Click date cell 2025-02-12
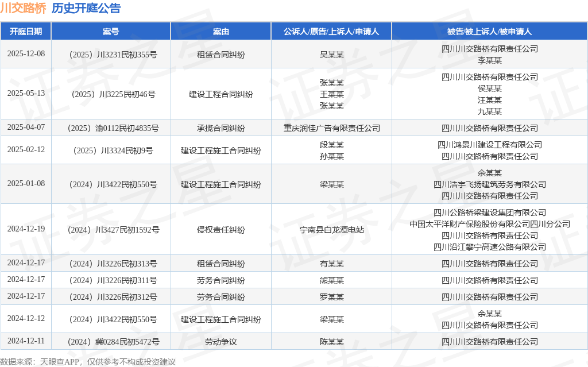588x367 pixels. point(26,149)
